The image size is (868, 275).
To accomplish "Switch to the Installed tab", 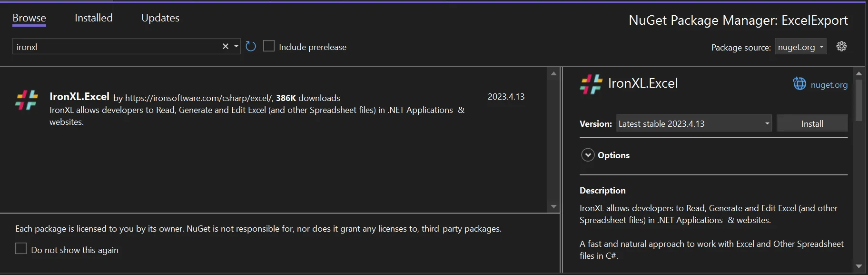I will pyautogui.click(x=94, y=18).
